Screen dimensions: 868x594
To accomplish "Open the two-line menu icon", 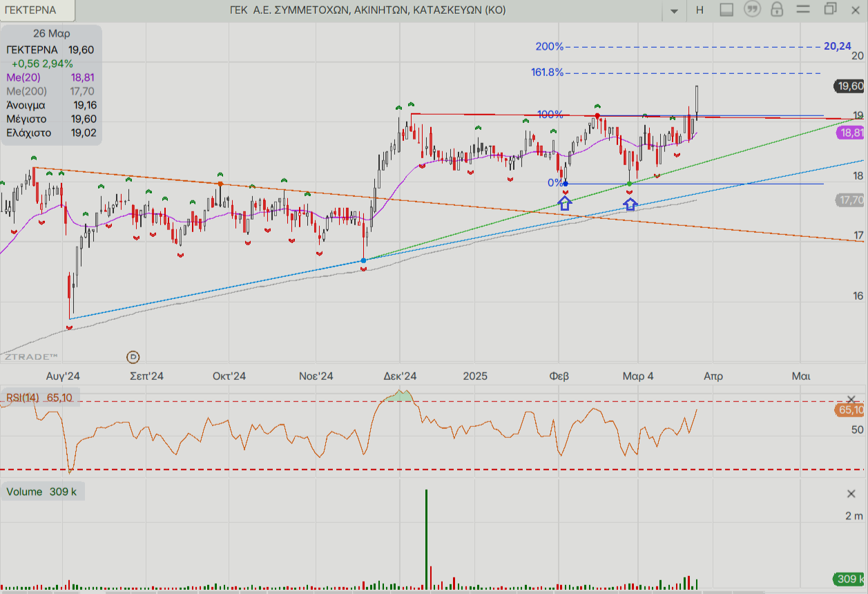I will pos(803,10).
